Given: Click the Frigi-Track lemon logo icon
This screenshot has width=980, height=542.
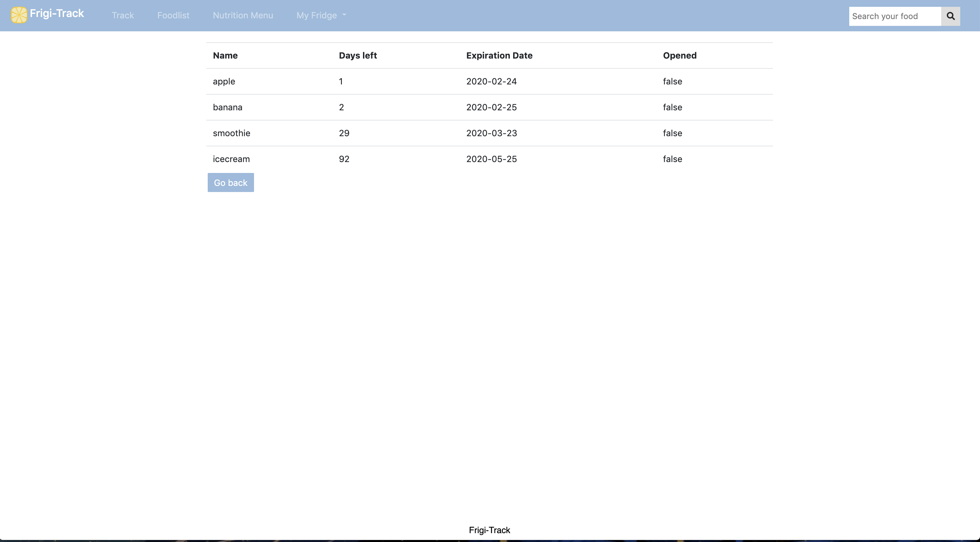Looking at the screenshot, I should coord(19,15).
